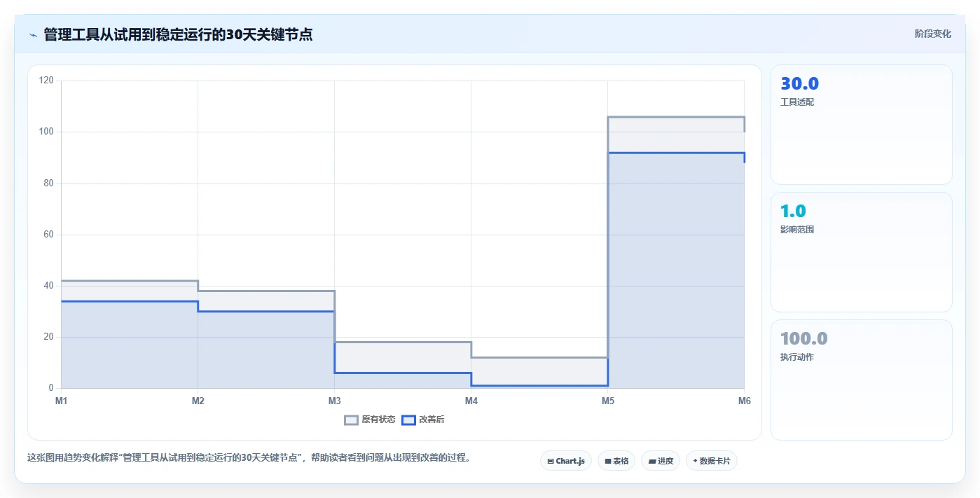Click the M3 axis label

click(334, 401)
